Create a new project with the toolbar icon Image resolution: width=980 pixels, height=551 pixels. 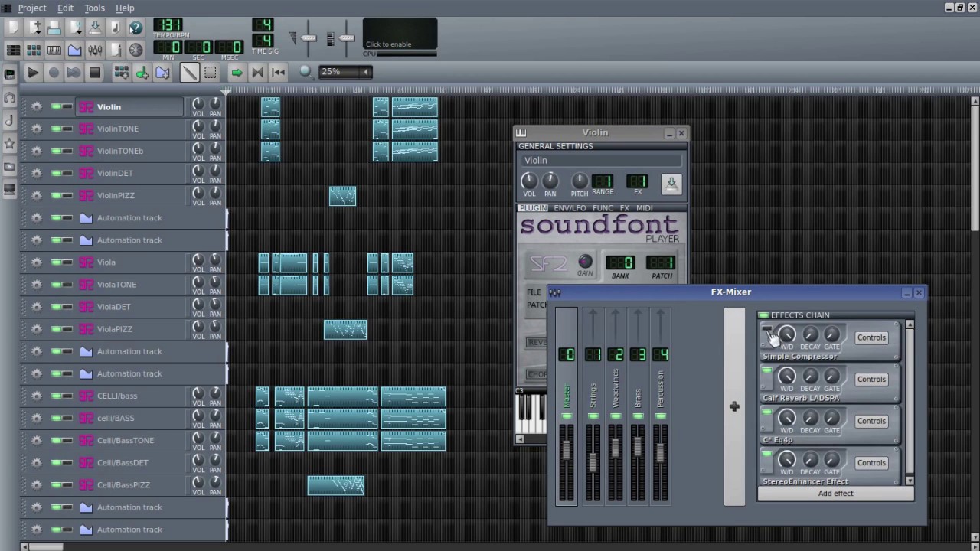tap(13, 28)
